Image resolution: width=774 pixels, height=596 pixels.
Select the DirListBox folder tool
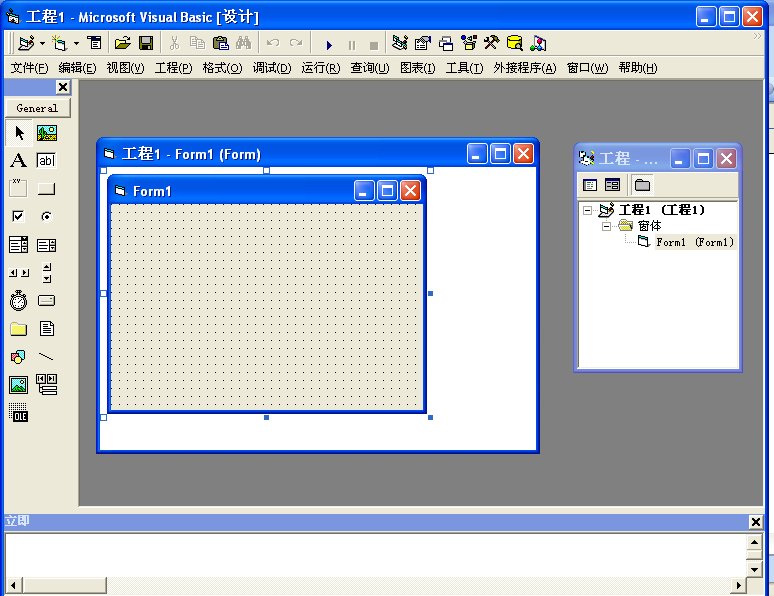(x=19, y=328)
